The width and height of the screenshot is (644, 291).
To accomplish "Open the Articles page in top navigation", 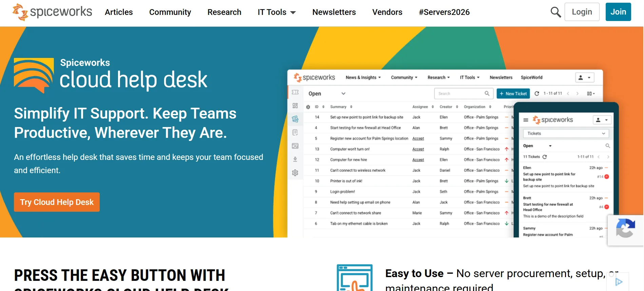I will tap(119, 12).
